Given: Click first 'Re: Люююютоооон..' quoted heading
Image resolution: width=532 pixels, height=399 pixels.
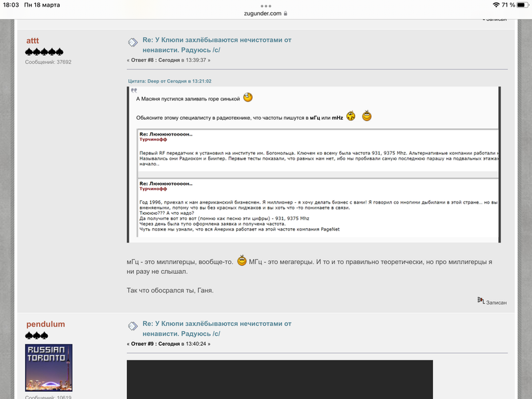Looking at the screenshot, I should [x=166, y=134].
